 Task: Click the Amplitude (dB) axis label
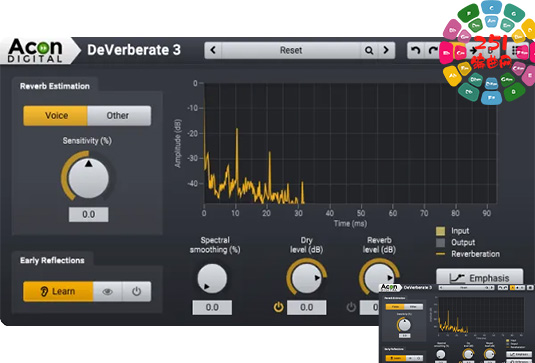click(178, 143)
